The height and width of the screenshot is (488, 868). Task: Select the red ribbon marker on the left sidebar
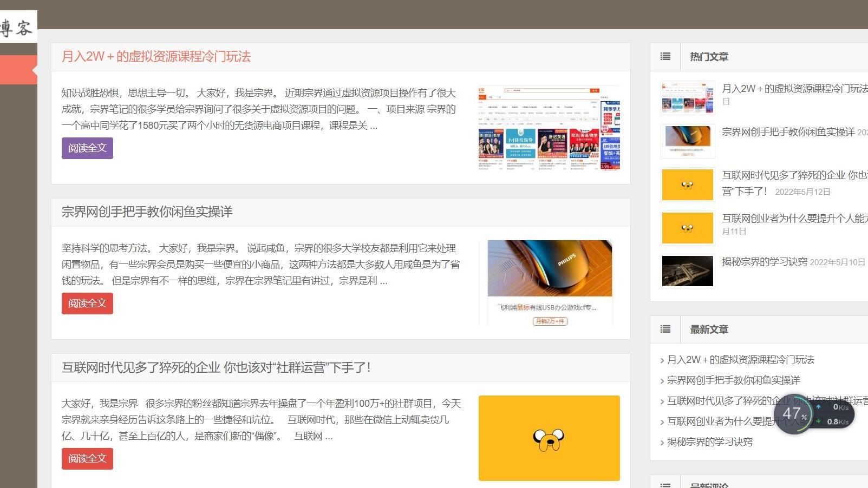click(16, 70)
